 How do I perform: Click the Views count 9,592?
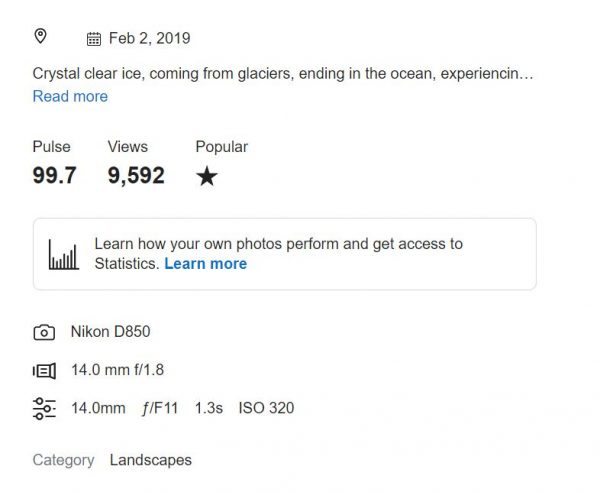click(136, 176)
